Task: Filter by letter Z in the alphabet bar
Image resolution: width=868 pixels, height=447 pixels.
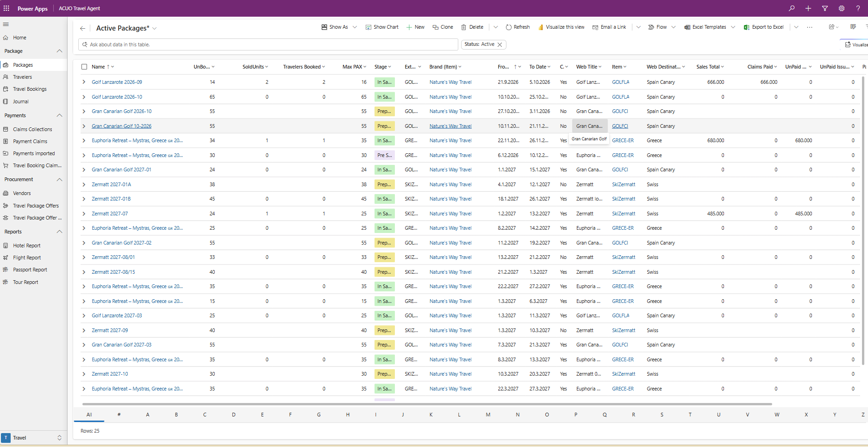Action: (x=862, y=415)
